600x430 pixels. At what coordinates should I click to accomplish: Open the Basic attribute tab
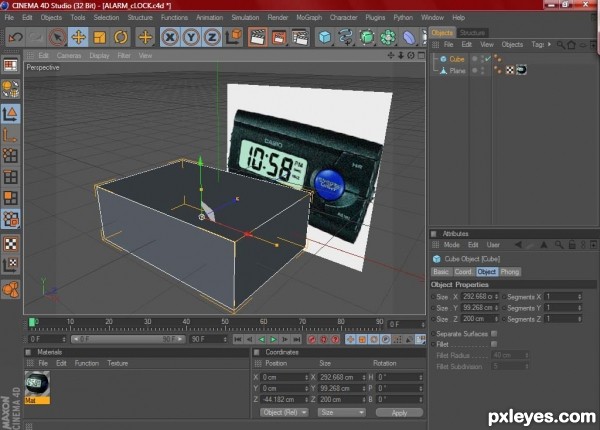[441, 272]
